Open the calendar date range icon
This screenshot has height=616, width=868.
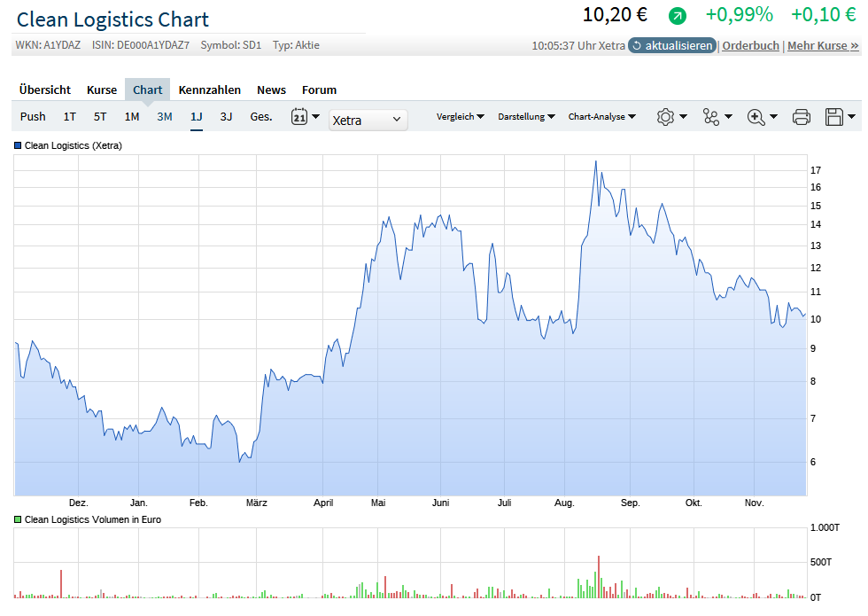pyautogui.click(x=299, y=116)
